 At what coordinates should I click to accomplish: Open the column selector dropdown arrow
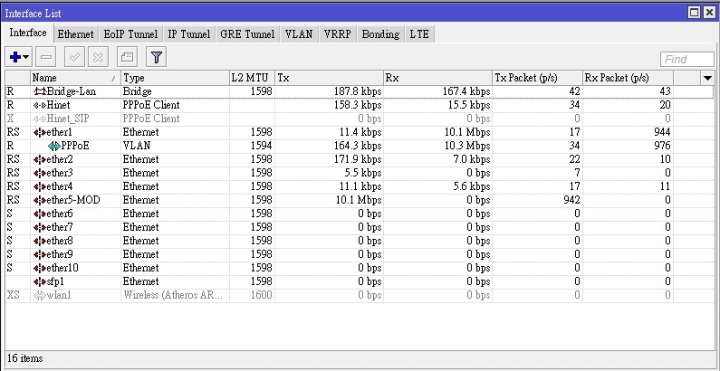click(708, 78)
